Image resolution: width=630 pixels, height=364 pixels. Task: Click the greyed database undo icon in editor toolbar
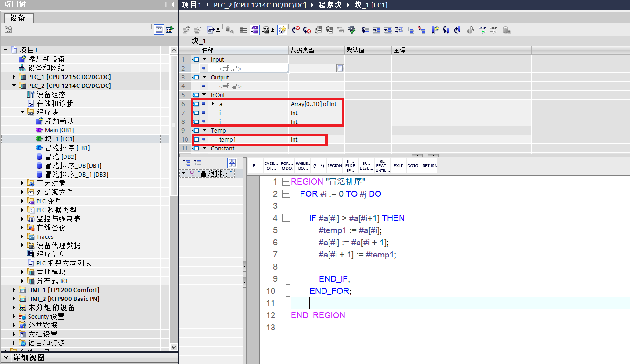(229, 29)
